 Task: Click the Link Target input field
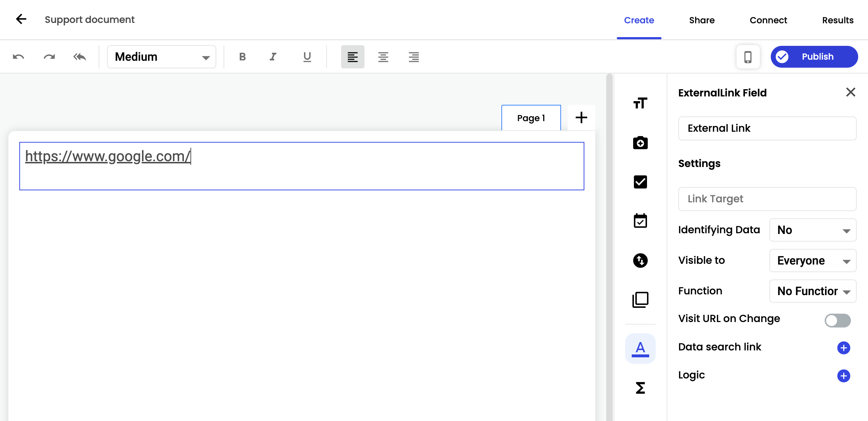click(767, 199)
